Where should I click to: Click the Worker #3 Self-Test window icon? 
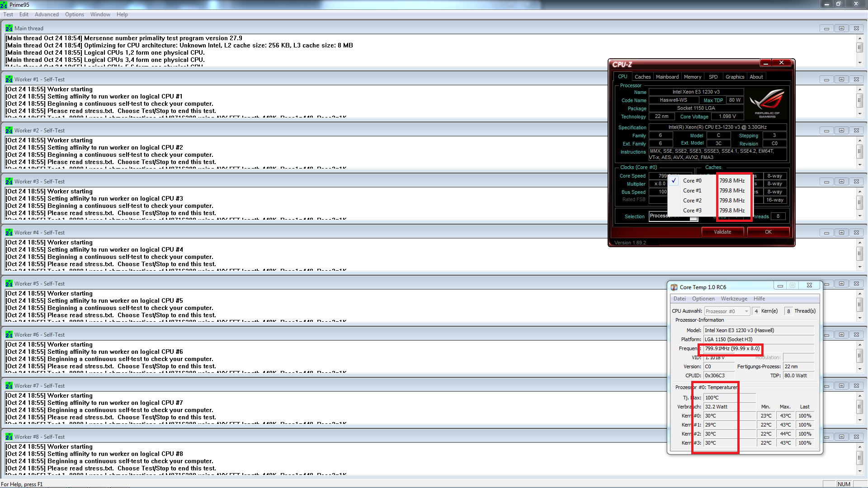point(9,181)
